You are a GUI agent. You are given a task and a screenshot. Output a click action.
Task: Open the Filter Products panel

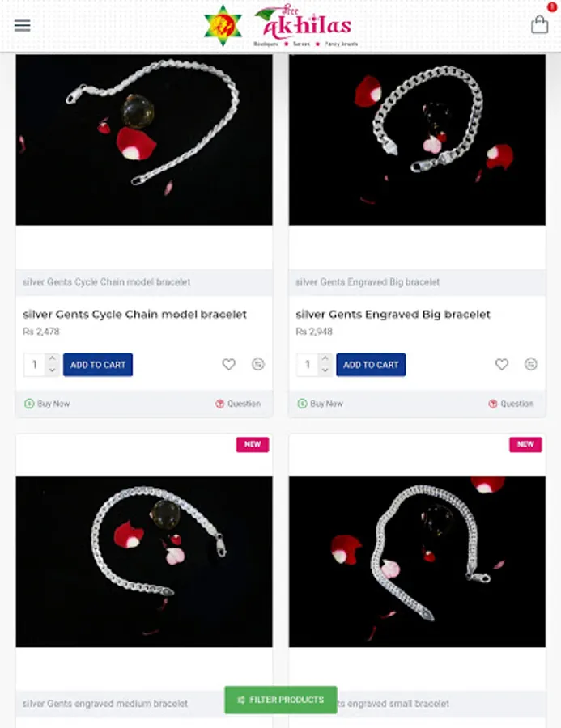point(281,700)
